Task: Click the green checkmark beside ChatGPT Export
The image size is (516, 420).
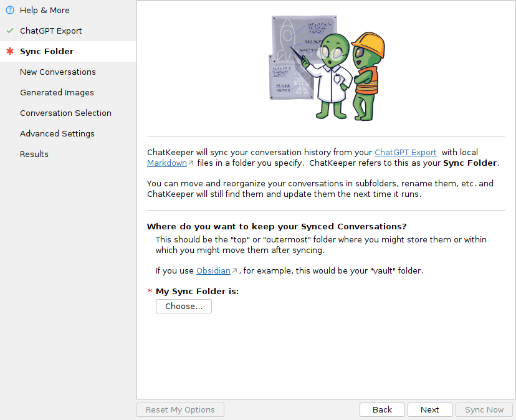Action: [x=9, y=31]
